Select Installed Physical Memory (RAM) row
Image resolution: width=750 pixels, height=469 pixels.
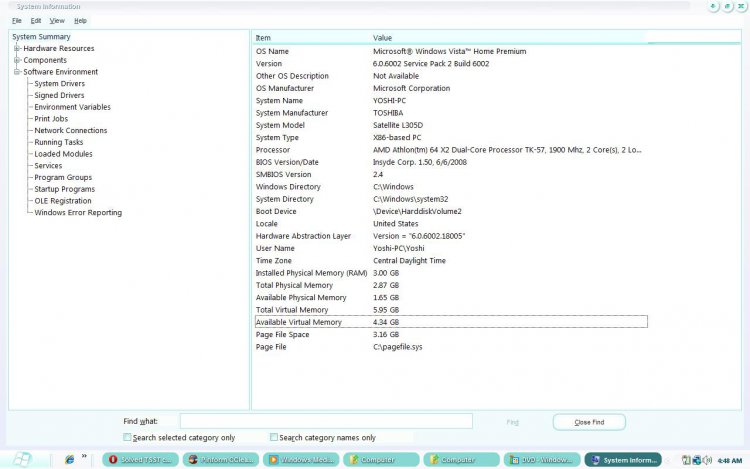[x=451, y=273]
